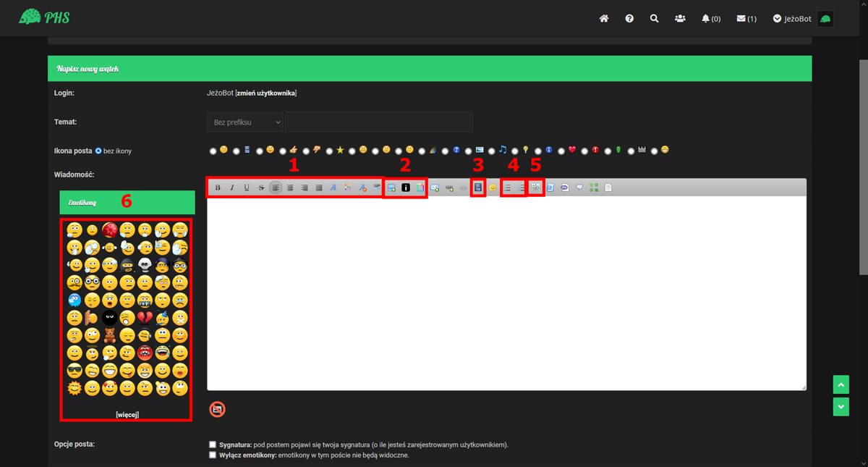Center align the message text
The height and width of the screenshot is (467, 868).
point(290,188)
